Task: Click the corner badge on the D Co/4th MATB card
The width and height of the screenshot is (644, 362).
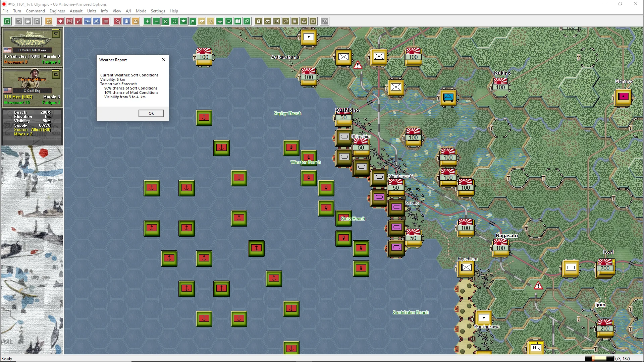Action: click(x=56, y=34)
